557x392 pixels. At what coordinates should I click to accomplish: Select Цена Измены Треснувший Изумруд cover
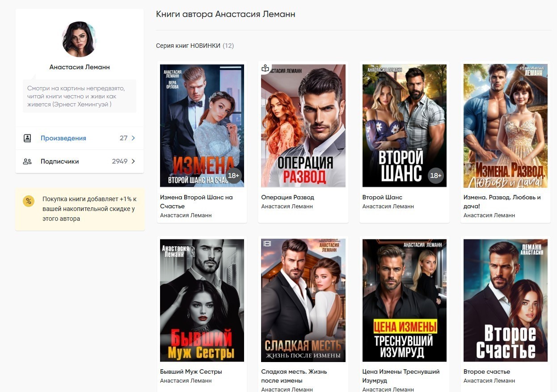(x=404, y=300)
